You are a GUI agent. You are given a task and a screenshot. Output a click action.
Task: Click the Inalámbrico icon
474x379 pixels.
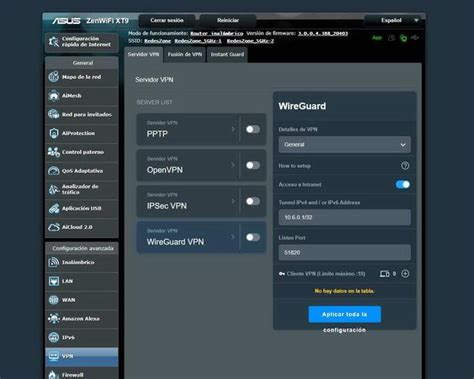pyautogui.click(x=54, y=262)
